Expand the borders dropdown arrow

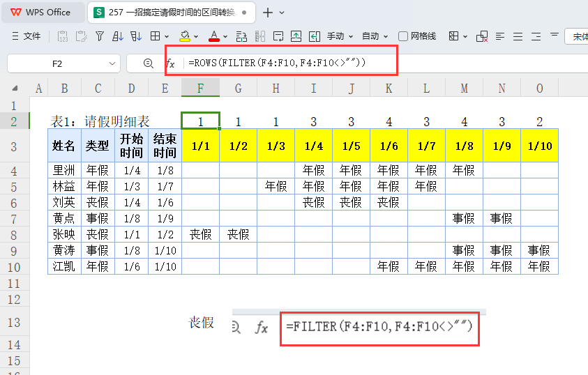pos(167,37)
